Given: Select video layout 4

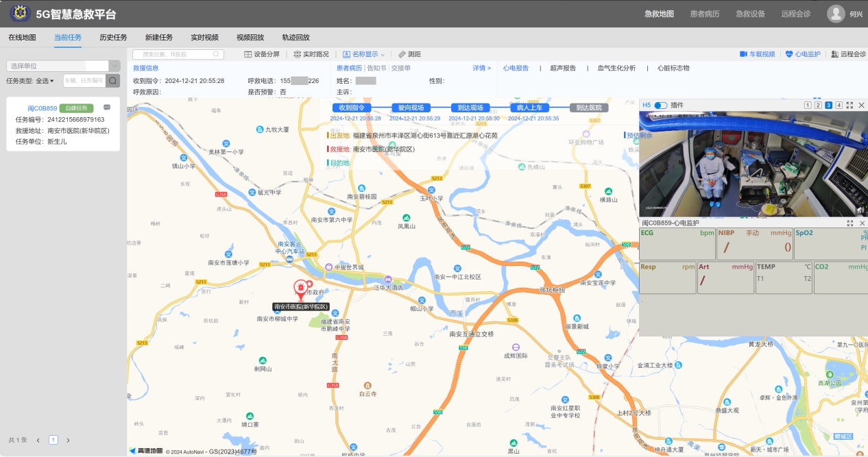Looking at the screenshot, I should [839, 106].
